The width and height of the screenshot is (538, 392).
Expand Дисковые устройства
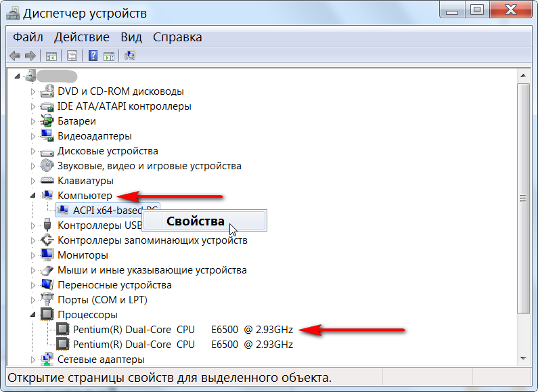[x=33, y=151]
